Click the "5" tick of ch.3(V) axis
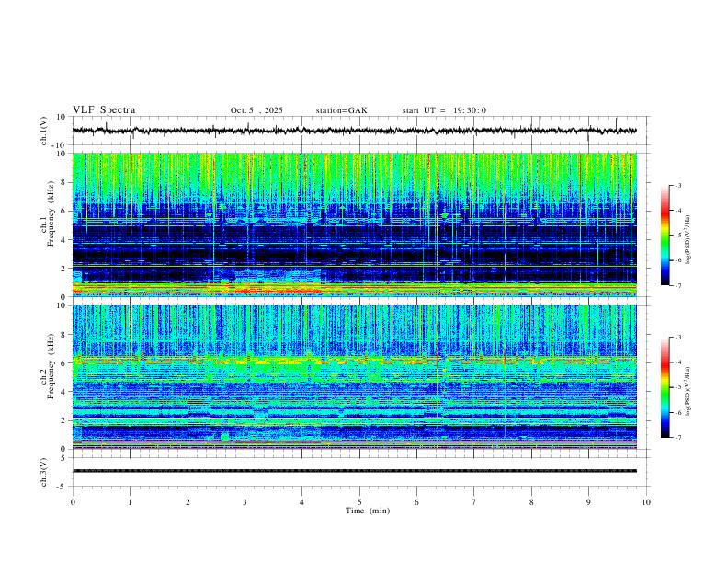The height and width of the screenshot is (563, 728). pos(64,458)
